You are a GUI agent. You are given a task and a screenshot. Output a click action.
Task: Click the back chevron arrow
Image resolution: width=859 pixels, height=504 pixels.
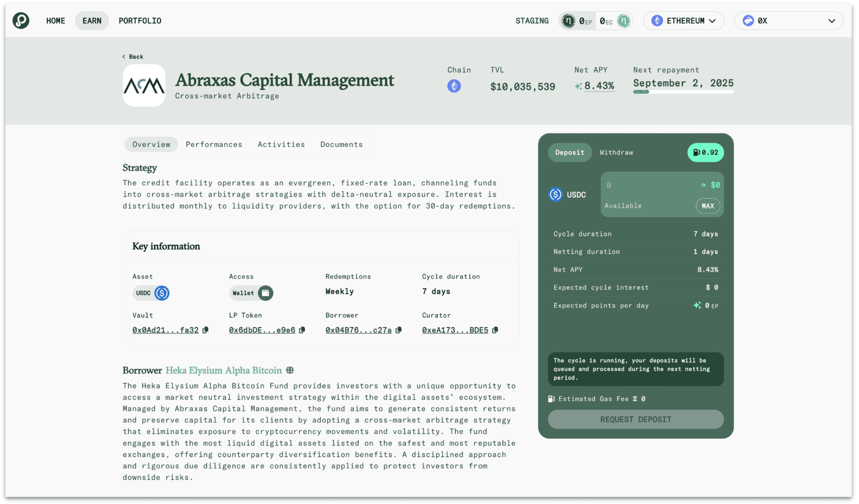coord(124,57)
